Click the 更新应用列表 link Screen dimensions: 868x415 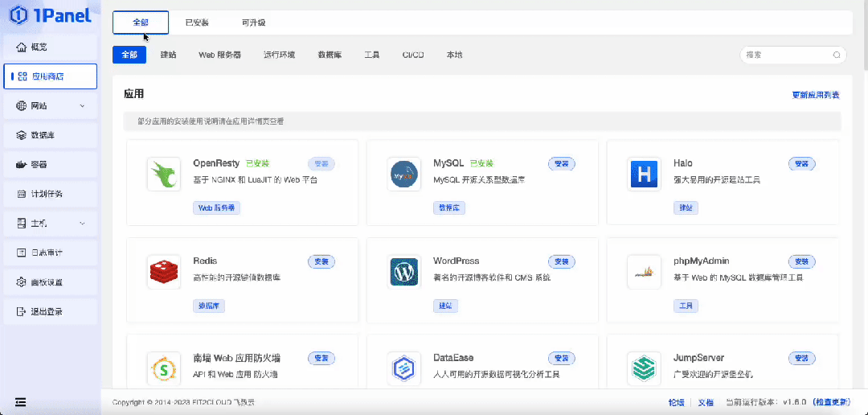816,95
